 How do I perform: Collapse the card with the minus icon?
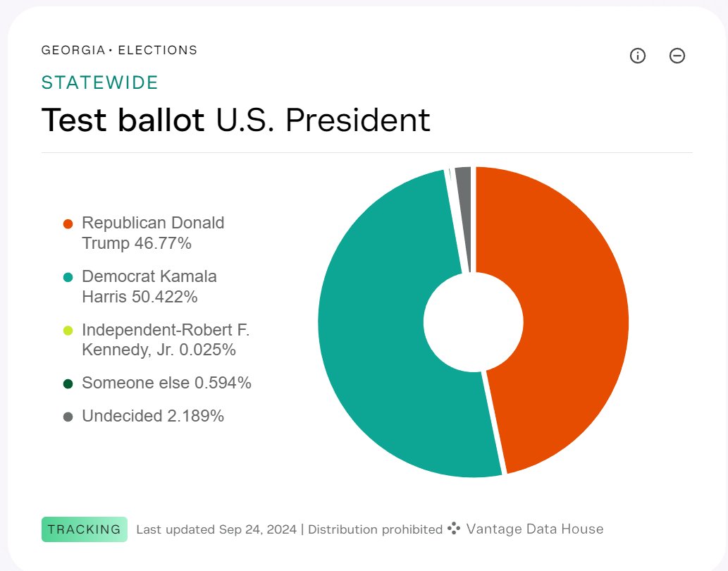coord(677,56)
